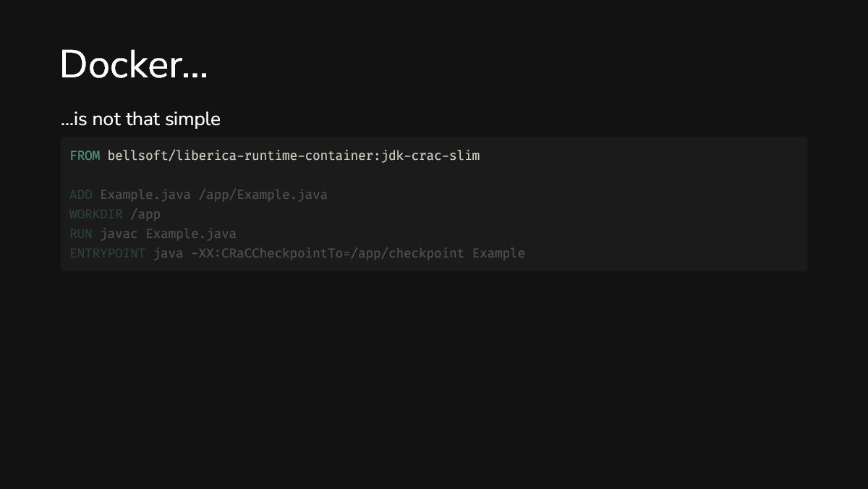Click the "Docker..." slide title
The width and height of the screenshot is (868, 489).
(x=134, y=65)
